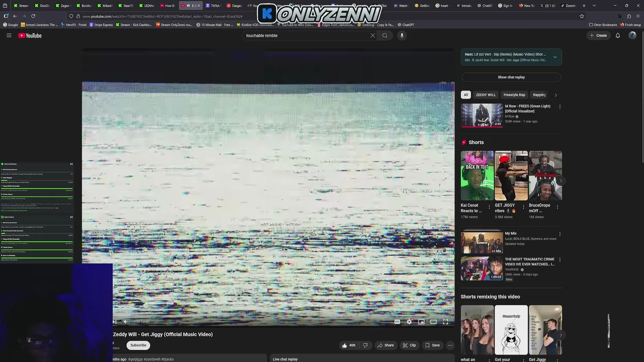Skip to the next video in player
Image resolution: width=644 pixels, height=362 pixels.
click(115, 322)
